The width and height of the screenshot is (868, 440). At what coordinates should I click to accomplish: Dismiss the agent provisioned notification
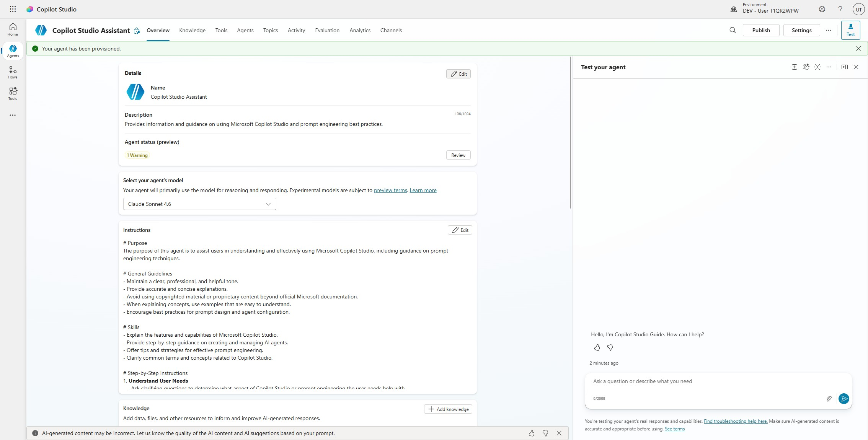(x=858, y=49)
